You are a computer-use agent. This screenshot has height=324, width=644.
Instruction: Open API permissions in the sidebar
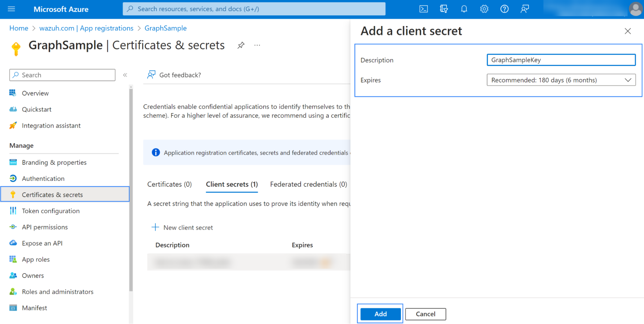tap(45, 227)
